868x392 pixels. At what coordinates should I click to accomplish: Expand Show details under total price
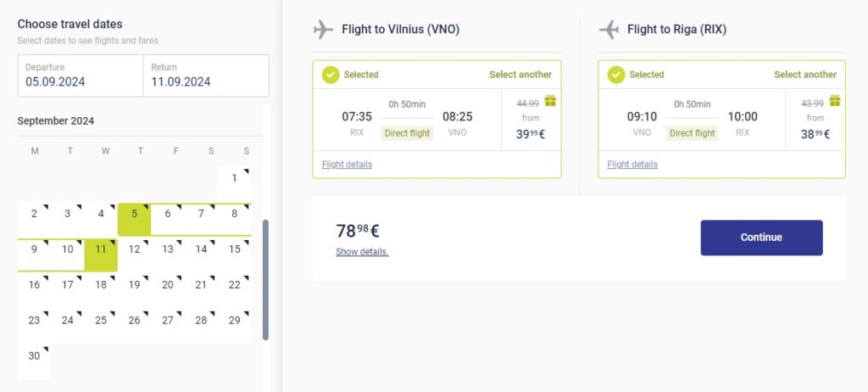point(362,252)
